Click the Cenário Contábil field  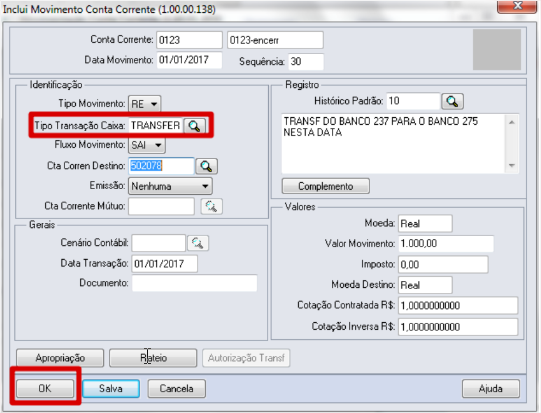(x=159, y=243)
